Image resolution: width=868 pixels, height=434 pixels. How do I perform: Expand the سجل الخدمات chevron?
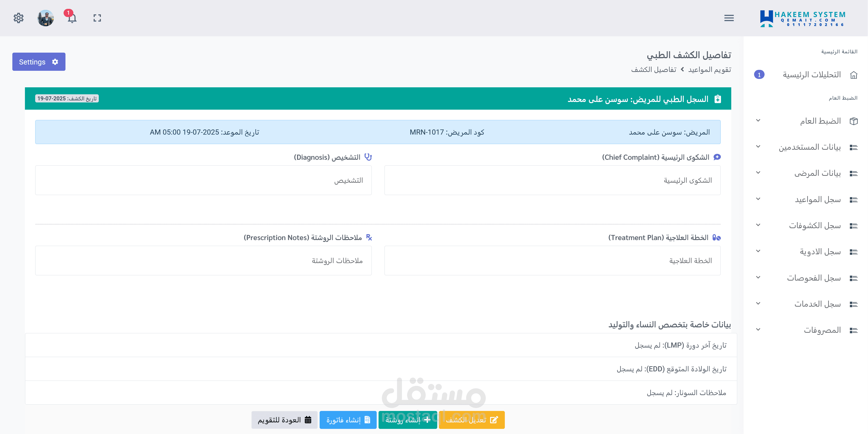pyautogui.click(x=758, y=303)
